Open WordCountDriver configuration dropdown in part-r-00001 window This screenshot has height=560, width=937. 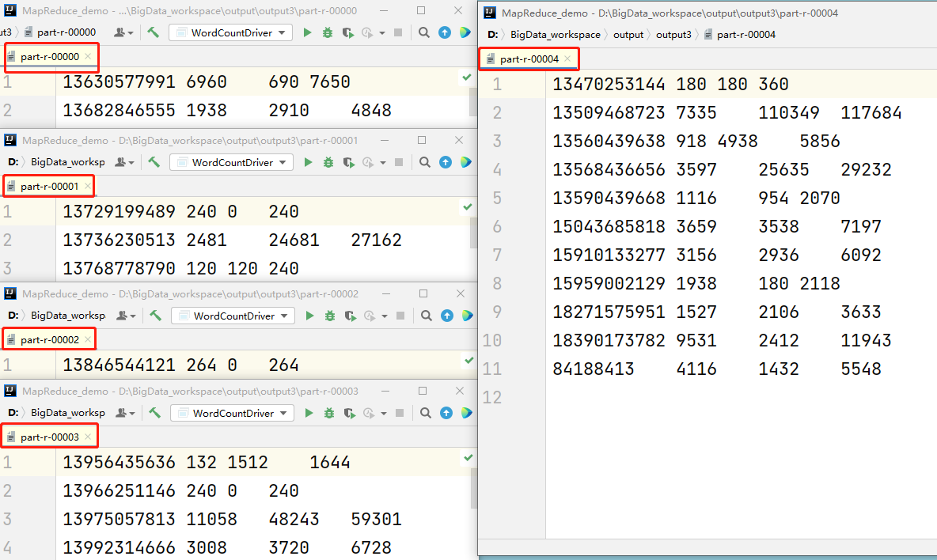pos(231,162)
